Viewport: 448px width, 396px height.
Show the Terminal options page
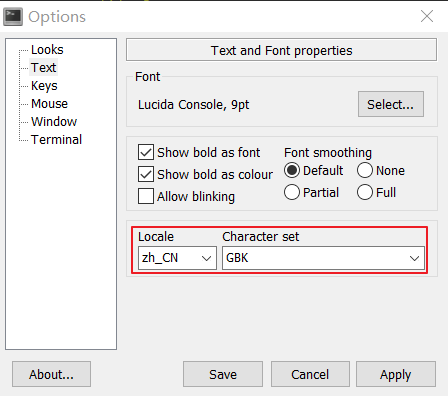pyautogui.click(x=56, y=140)
